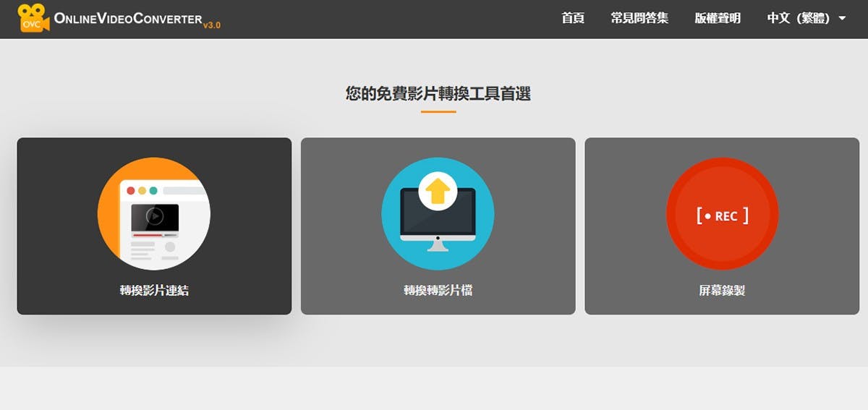Image resolution: width=868 pixels, height=410 pixels.
Task: Open the 版權聲明 copyright page
Action: pos(718,18)
